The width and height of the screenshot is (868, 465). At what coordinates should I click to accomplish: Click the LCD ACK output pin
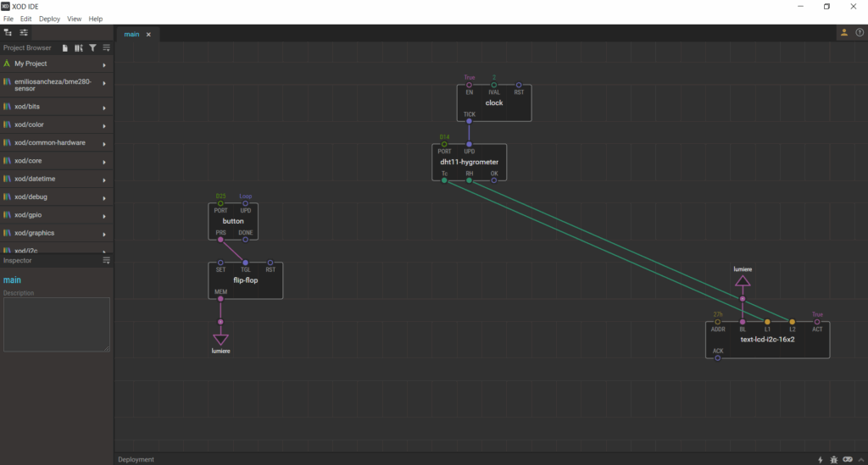[x=717, y=357]
